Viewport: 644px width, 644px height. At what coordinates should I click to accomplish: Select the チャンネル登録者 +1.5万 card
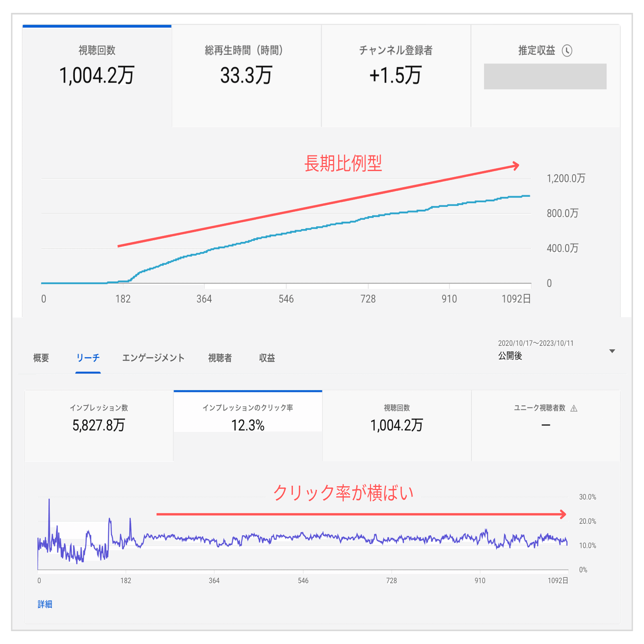click(x=396, y=76)
